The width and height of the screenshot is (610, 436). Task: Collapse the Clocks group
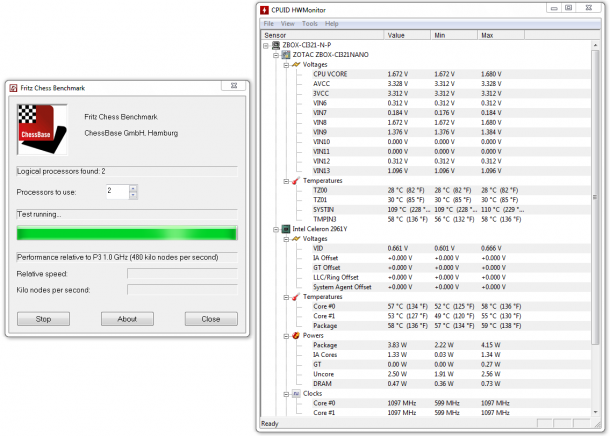pyautogui.click(x=286, y=394)
